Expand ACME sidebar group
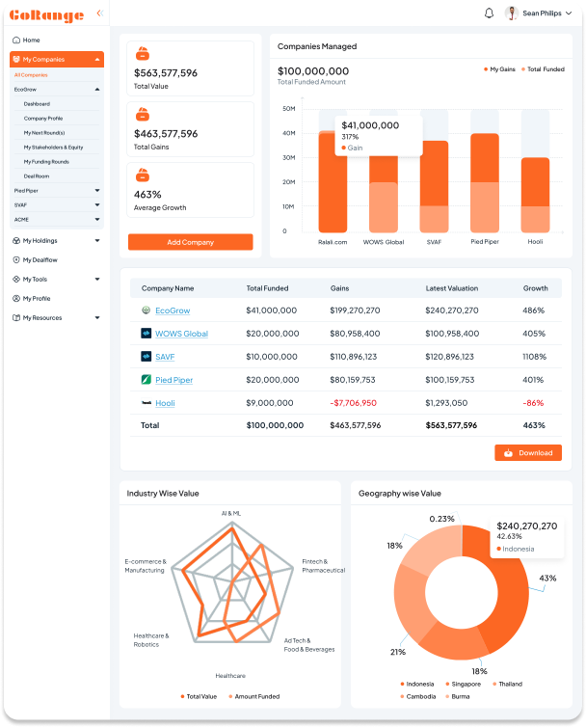586x728 pixels. coord(97,219)
